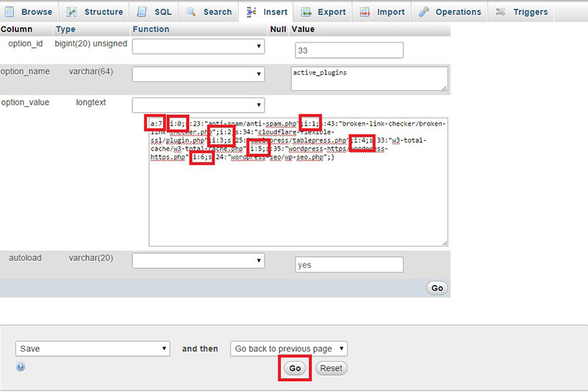Click the resize handle of option_name textarea
The height and width of the screenshot is (392, 588).
tap(445, 87)
